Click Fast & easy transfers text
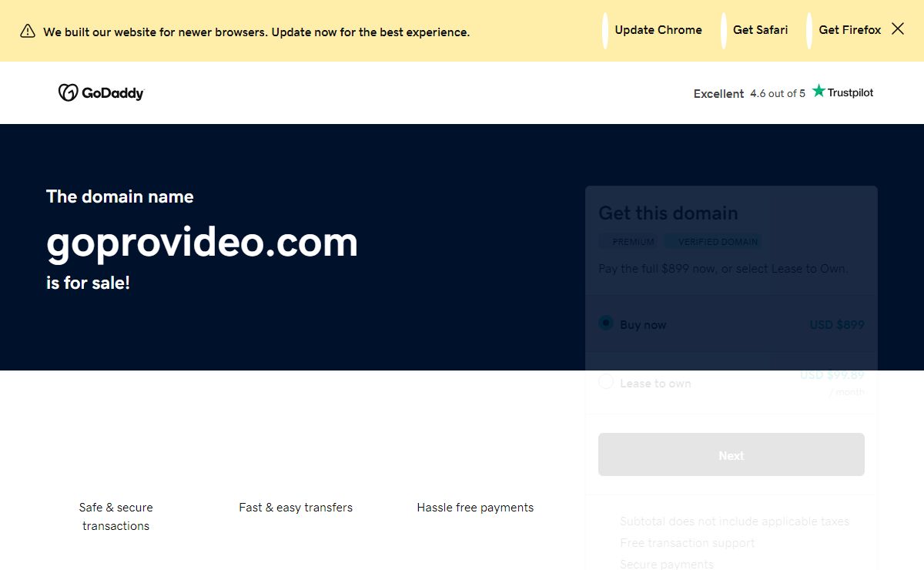The height and width of the screenshot is (570, 924). (x=296, y=508)
